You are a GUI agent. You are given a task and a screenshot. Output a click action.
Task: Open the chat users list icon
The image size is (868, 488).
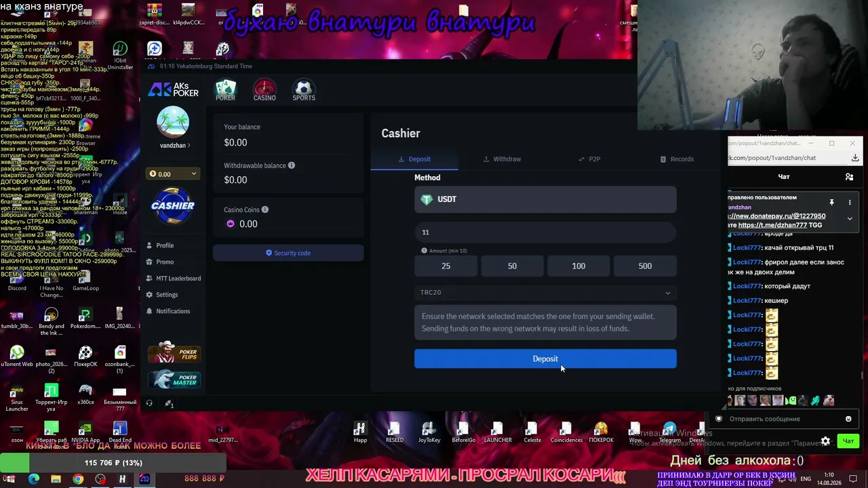(x=849, y=177)
